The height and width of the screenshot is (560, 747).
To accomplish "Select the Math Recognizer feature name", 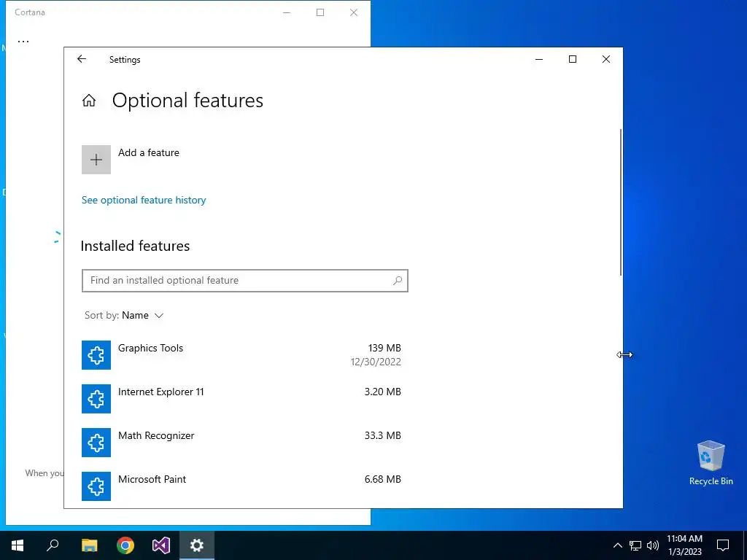I will coord(156,436).
